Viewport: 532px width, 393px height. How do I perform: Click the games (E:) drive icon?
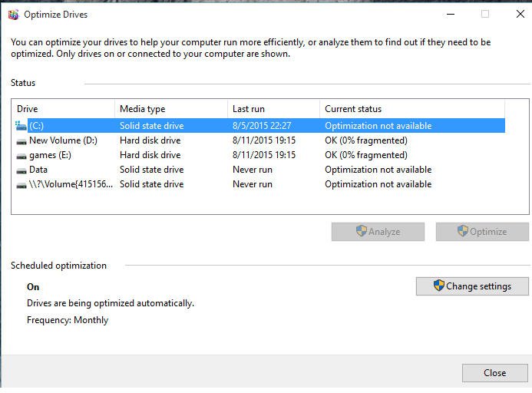tap(21, 156)
